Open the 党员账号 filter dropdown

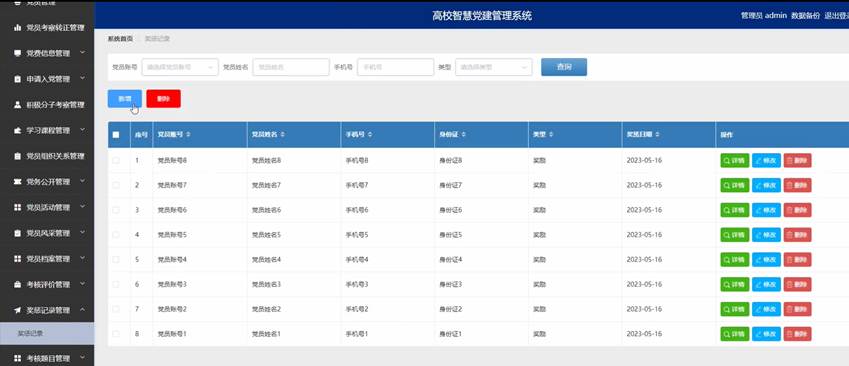180,67
